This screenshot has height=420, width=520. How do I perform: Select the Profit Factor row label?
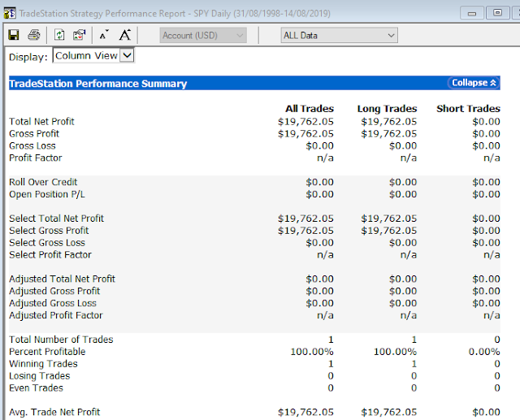pos(36,158)
